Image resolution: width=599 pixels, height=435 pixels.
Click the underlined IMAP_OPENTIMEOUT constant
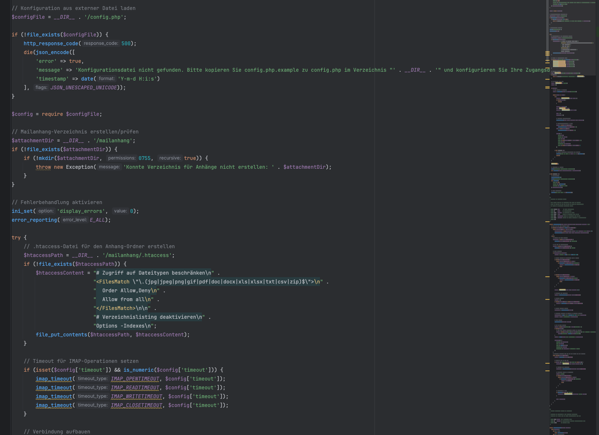pos(135,379)
